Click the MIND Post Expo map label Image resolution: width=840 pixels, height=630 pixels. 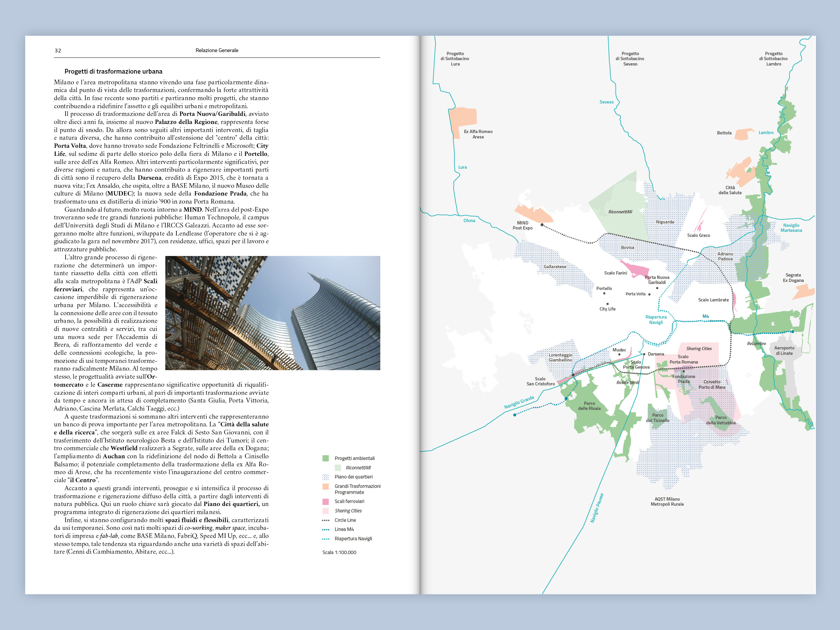point(522,225)
